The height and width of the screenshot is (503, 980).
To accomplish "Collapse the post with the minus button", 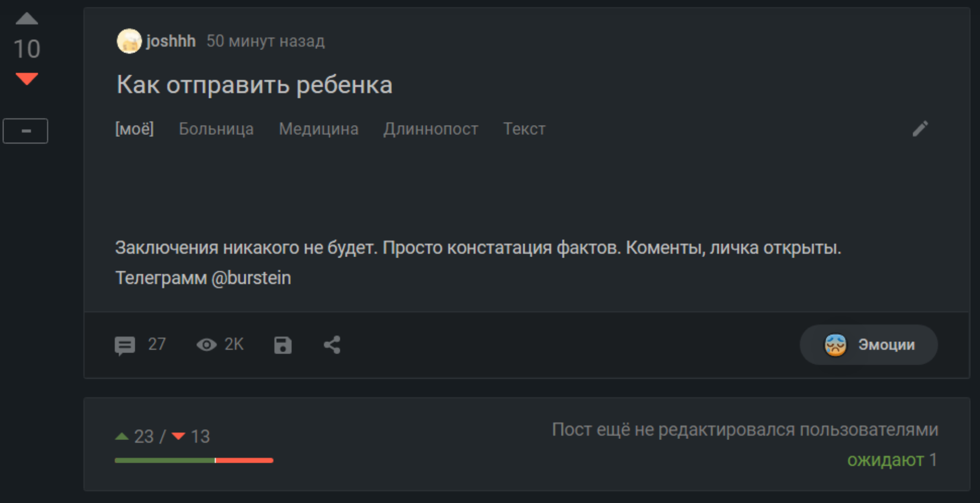I will (x=26, y=131).
